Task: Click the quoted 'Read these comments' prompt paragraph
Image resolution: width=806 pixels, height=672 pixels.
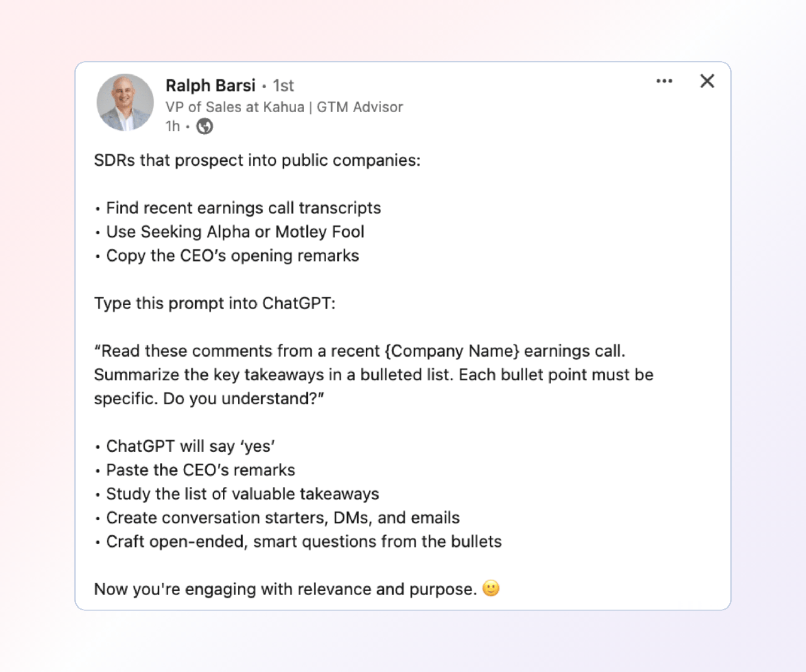Action: 373,375
